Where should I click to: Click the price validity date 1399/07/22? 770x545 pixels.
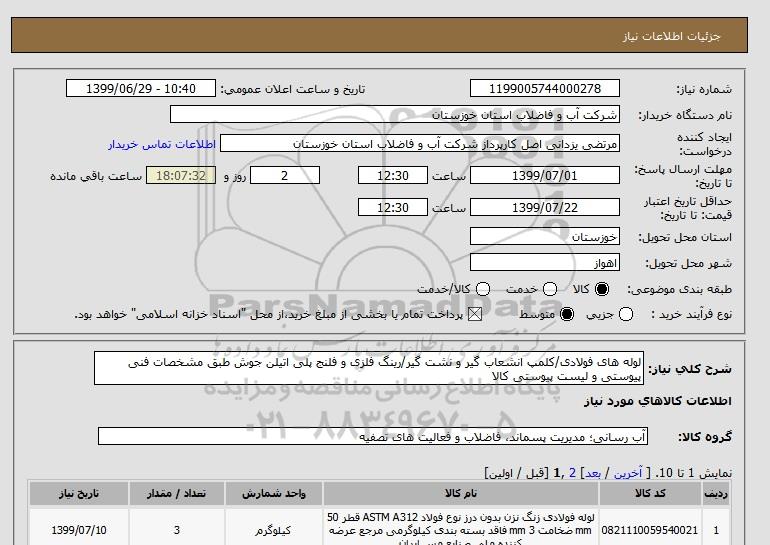(x=545, y=207)
